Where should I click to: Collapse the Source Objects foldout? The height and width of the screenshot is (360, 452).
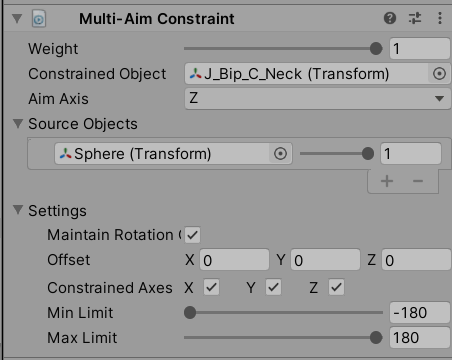click(x=18, y=124)
